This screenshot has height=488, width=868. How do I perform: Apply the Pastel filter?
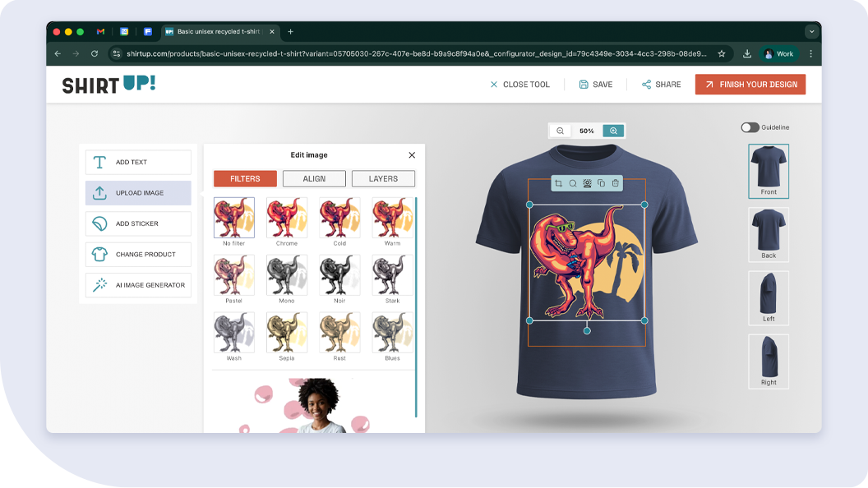[234, 275]
